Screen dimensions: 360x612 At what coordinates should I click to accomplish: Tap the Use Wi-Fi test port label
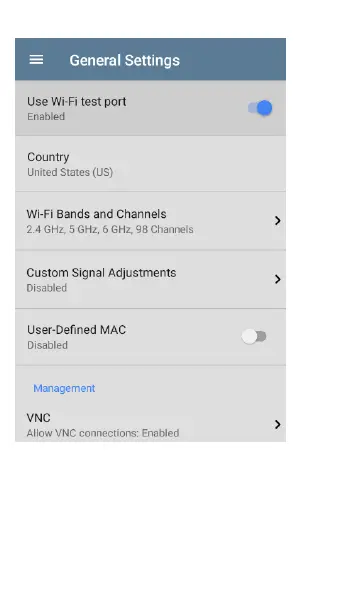(77, 101)
